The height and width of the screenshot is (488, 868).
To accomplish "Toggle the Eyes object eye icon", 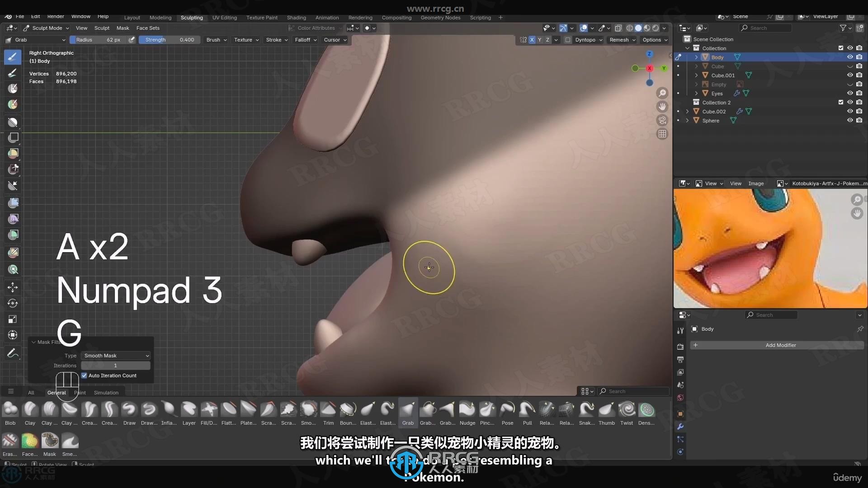I will [x=850, y=93].
